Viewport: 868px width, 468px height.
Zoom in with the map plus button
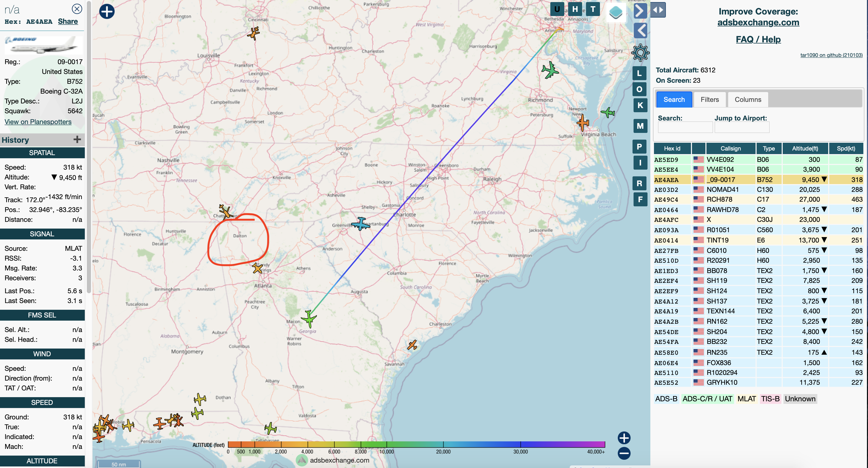pyautogui.click(x=624, y=438)
